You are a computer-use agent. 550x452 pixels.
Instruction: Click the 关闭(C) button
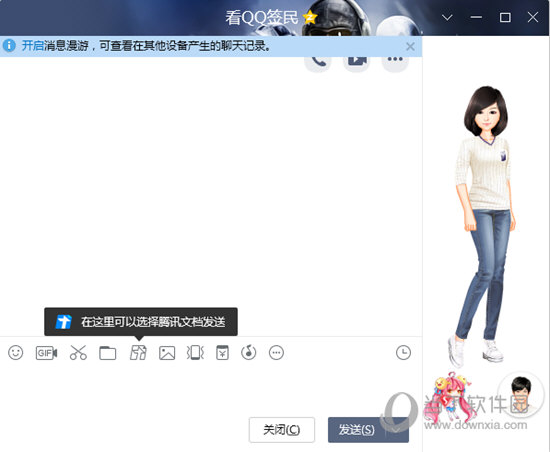282,430
